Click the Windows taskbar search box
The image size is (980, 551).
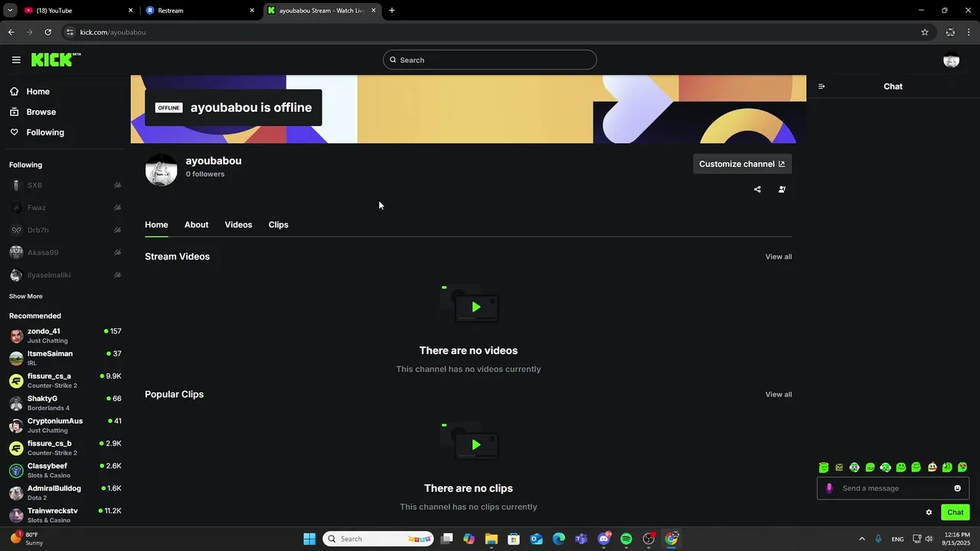[378, 539]
